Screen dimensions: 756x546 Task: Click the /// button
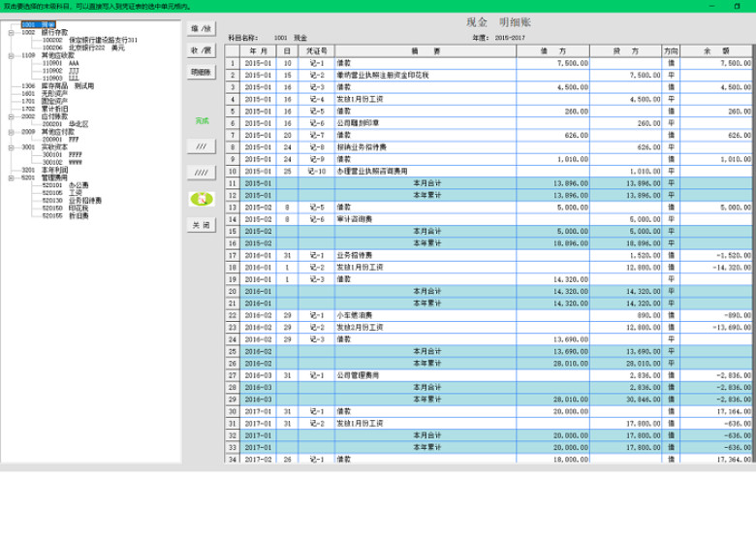(x=201, y=146)
